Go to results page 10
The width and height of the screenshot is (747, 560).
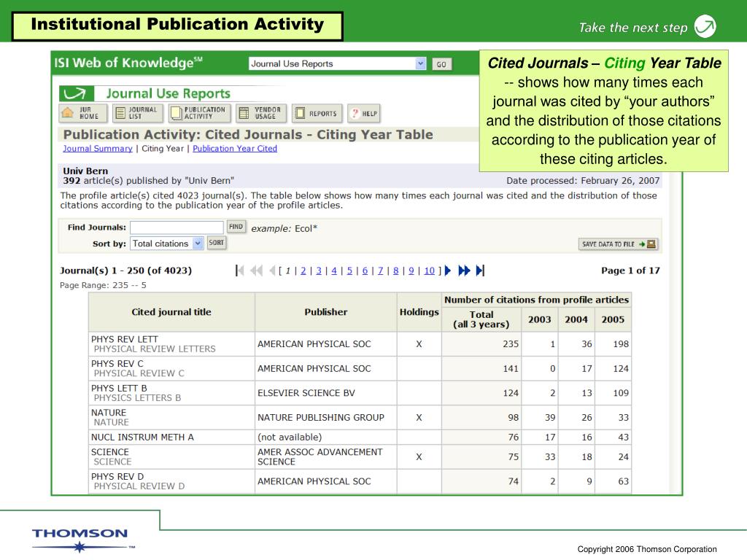[429, 271]
